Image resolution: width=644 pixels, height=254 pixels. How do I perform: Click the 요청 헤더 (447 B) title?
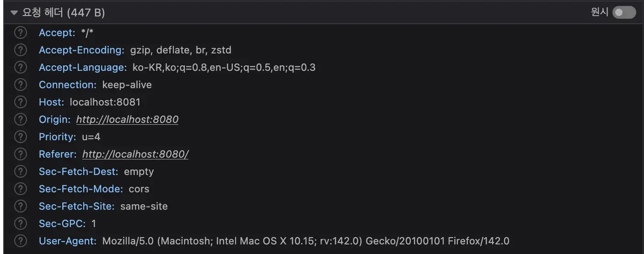[x=64, y=13]
